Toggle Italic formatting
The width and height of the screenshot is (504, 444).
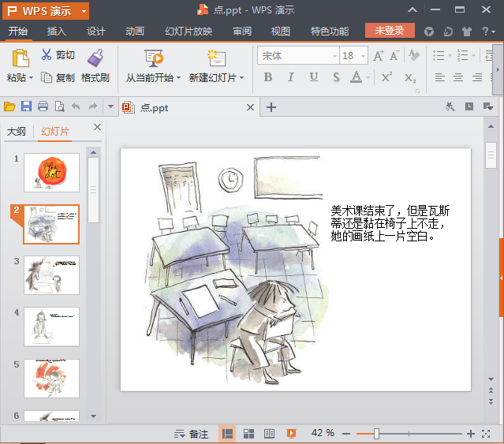click(291, 77)
